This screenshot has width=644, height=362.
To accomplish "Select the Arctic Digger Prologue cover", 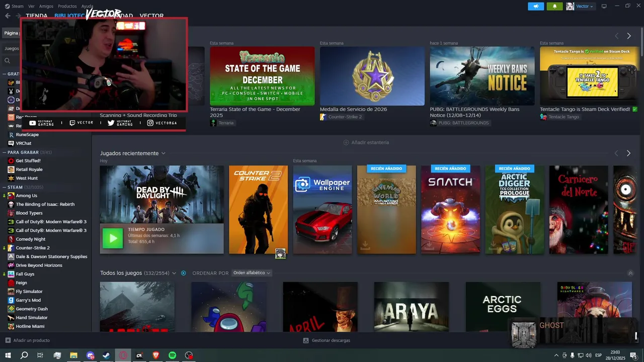I will pyautogui.click(x=515, y=210).
